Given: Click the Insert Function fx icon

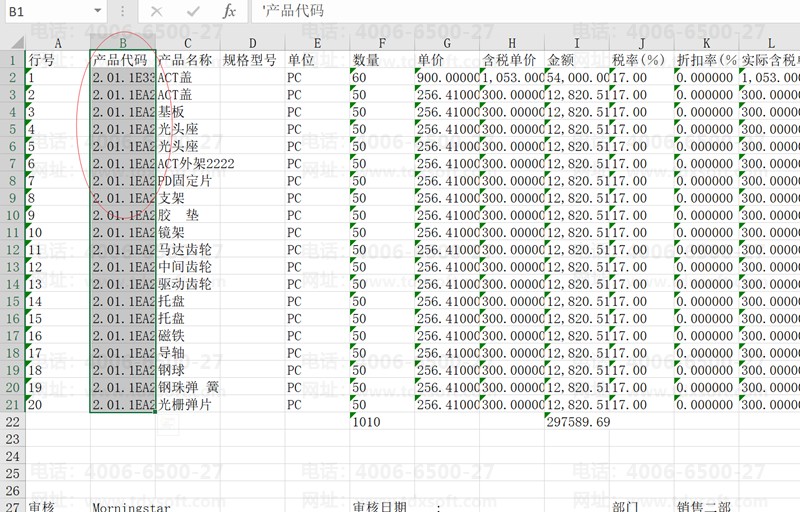Looking at the screenshot, I should (x=229, y=11).
